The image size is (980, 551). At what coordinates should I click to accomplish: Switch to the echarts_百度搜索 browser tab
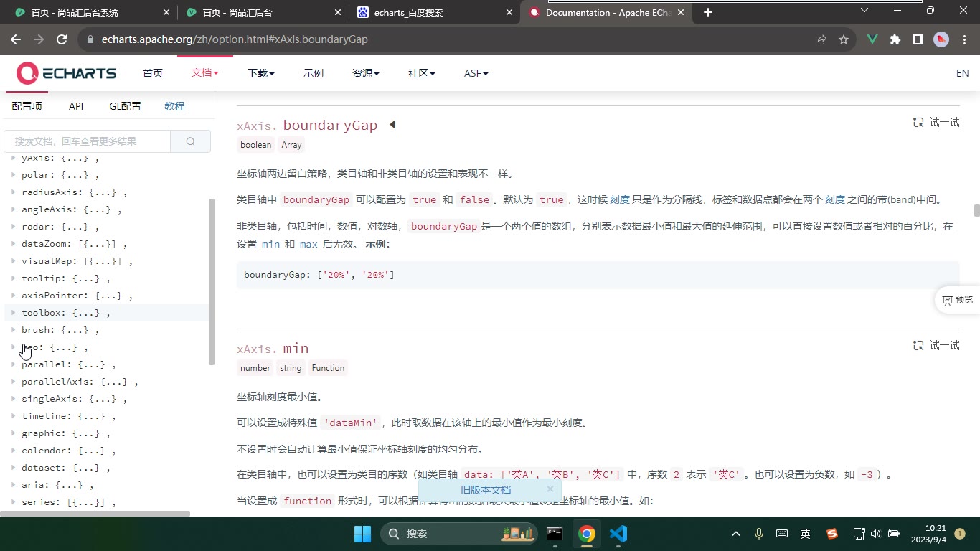(435, 12)
